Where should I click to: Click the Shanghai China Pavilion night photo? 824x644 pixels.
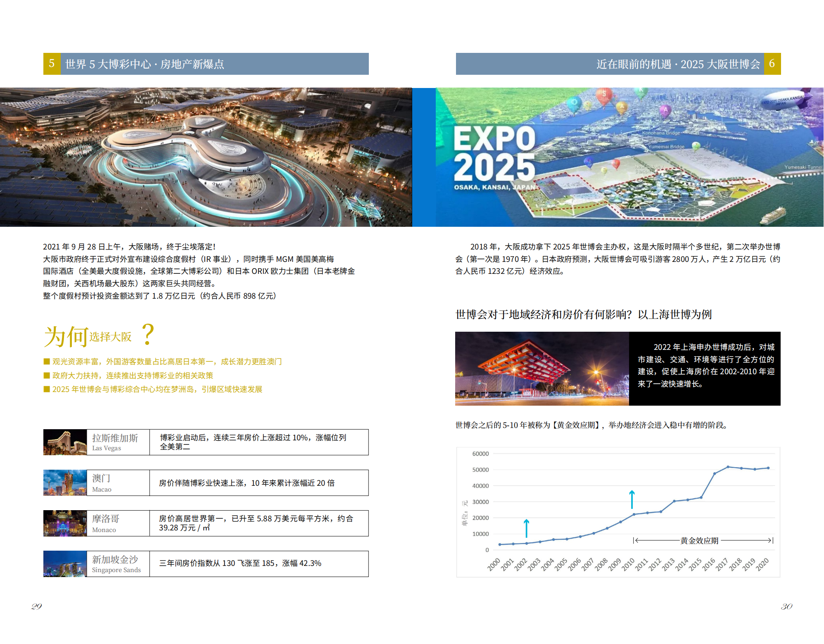[x=542, y=368]
